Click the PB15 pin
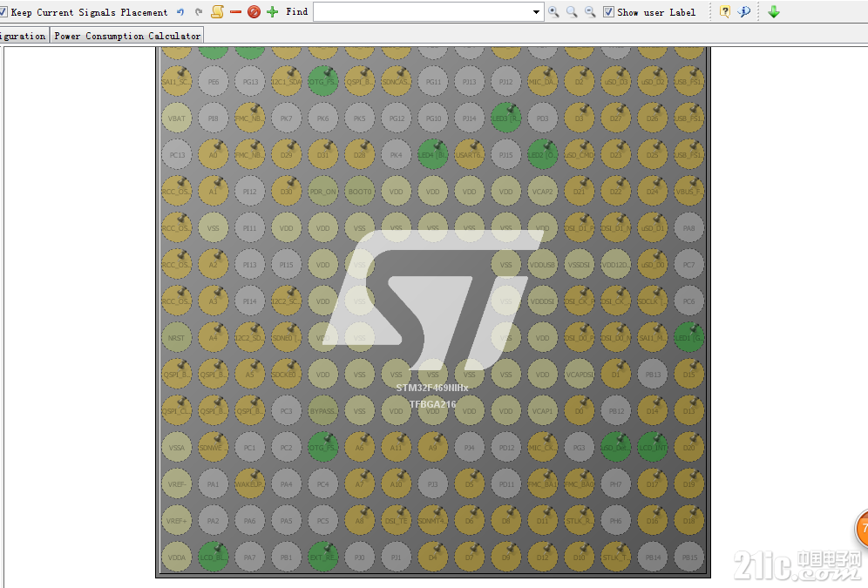 pyautogui.click(x=689, y=558)
